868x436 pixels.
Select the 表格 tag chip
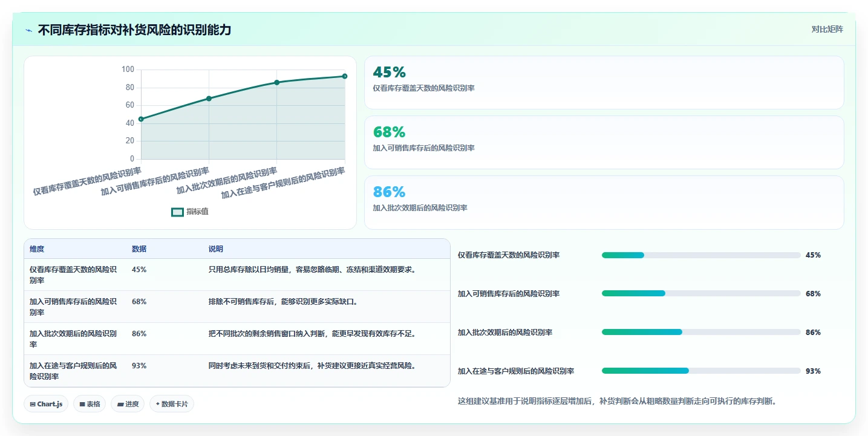[90, 404]
